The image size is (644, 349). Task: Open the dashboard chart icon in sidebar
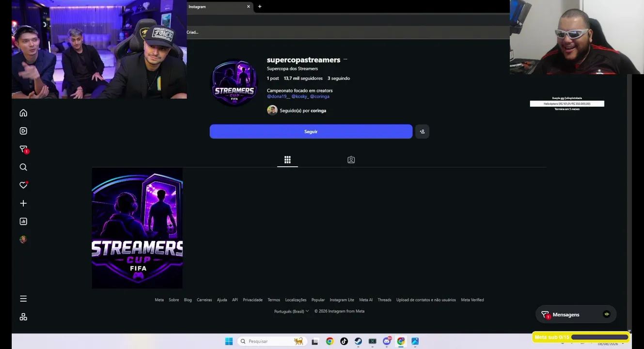click(23, 222)
